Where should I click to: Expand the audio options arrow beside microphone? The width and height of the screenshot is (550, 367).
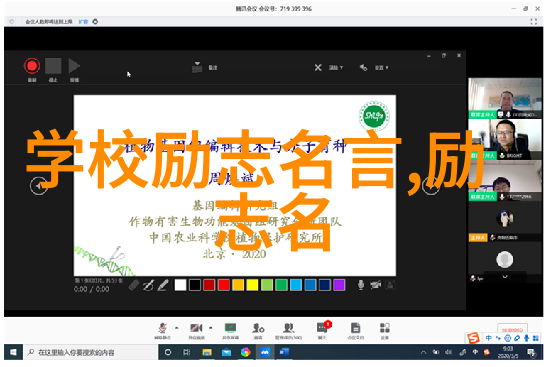coord(176,328)
